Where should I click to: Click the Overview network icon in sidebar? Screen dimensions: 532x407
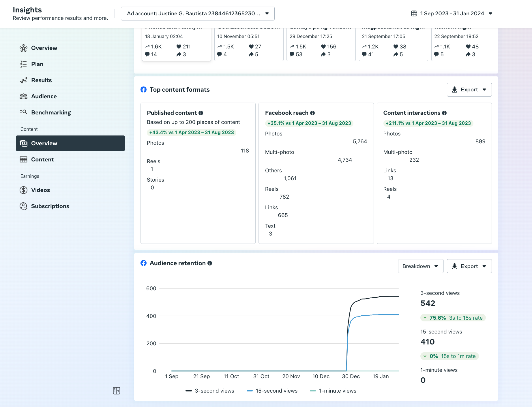pos(23,48)
